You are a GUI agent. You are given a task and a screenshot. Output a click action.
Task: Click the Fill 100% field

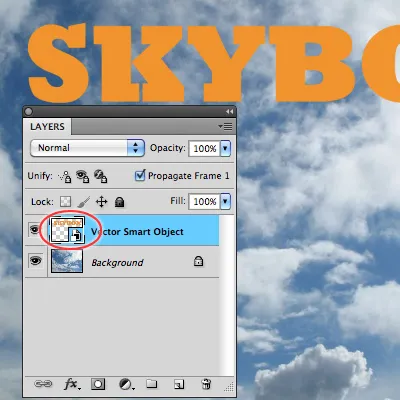[x=205, y=201]
